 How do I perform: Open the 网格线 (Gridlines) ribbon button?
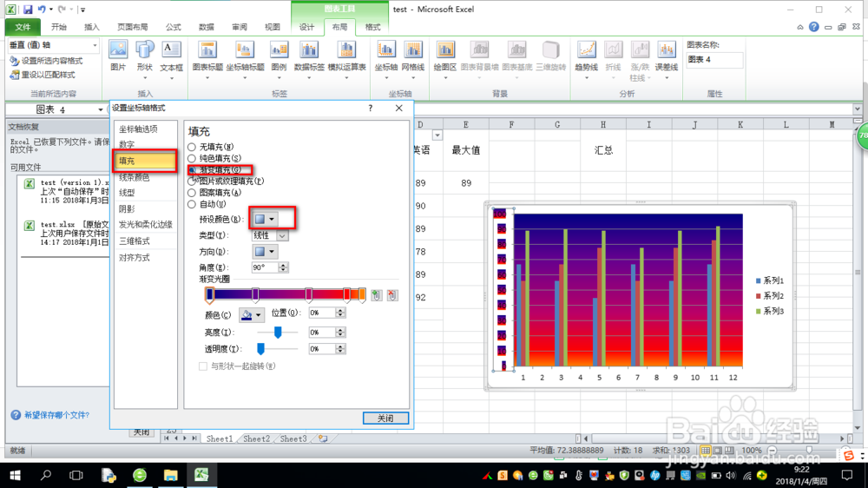pyautogui.click(x=413, y=60)
